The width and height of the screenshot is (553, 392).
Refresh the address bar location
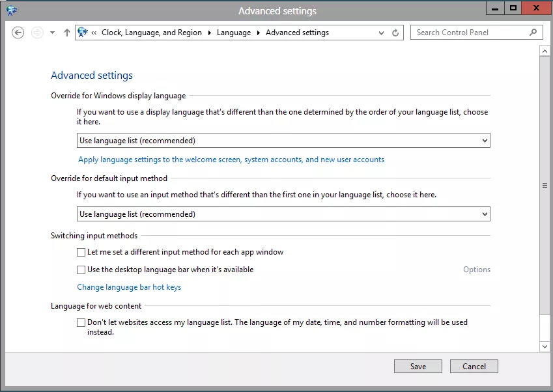coord(395,33)
